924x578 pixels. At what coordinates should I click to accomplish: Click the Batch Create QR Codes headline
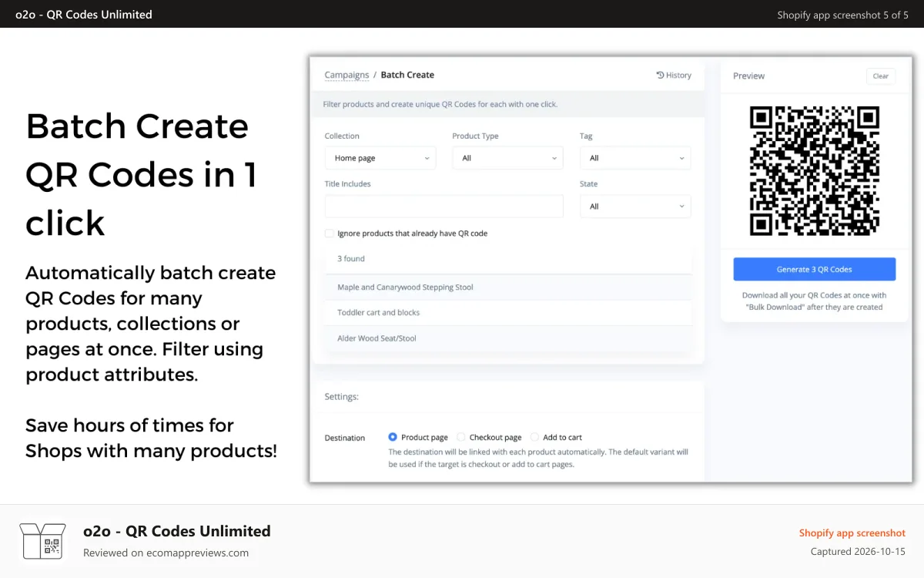[141, 174]
